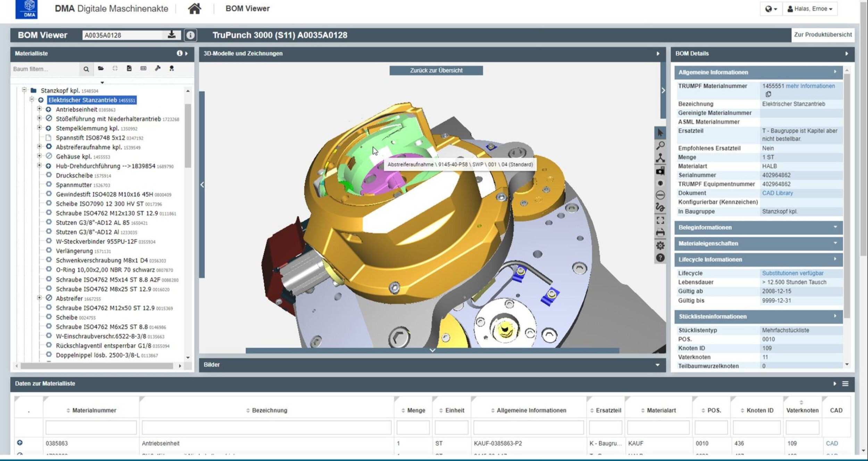Image resolution: width=868 pixels, height=461 pixels.
Task: Open the Halas, Ernoe user menu
Action: (810, 9)
